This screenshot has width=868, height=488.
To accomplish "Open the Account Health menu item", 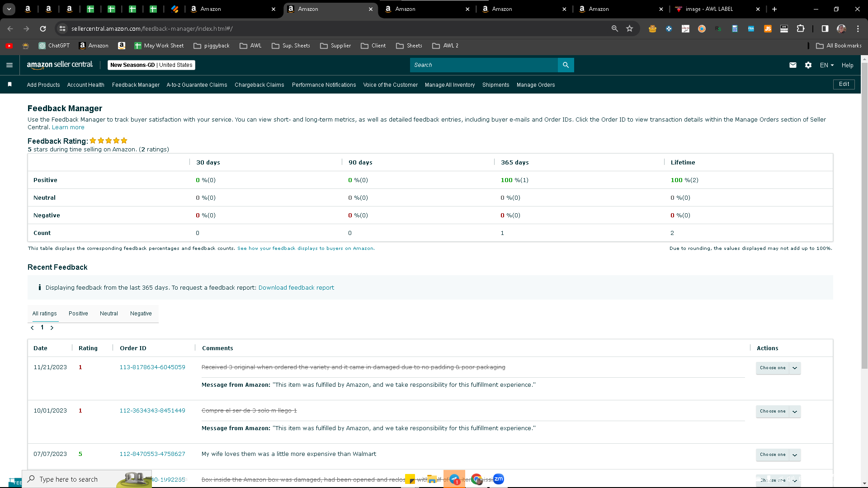I will [x=86, y=84].
